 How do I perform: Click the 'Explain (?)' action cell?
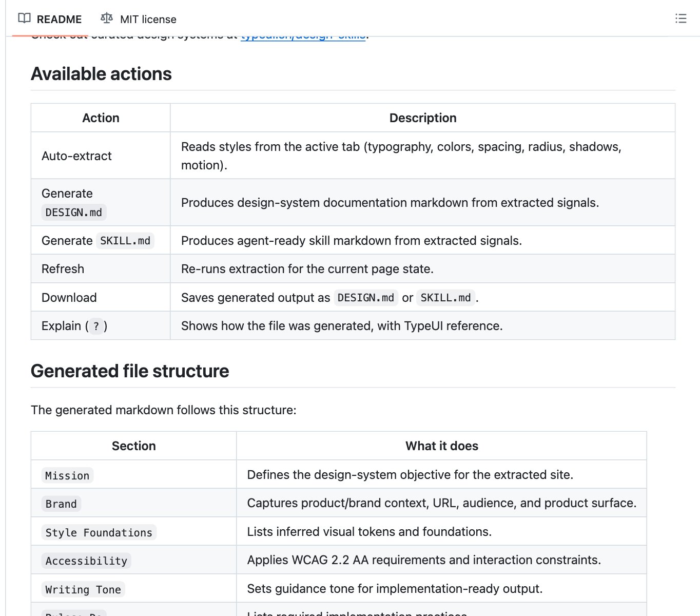click(101, 326)
